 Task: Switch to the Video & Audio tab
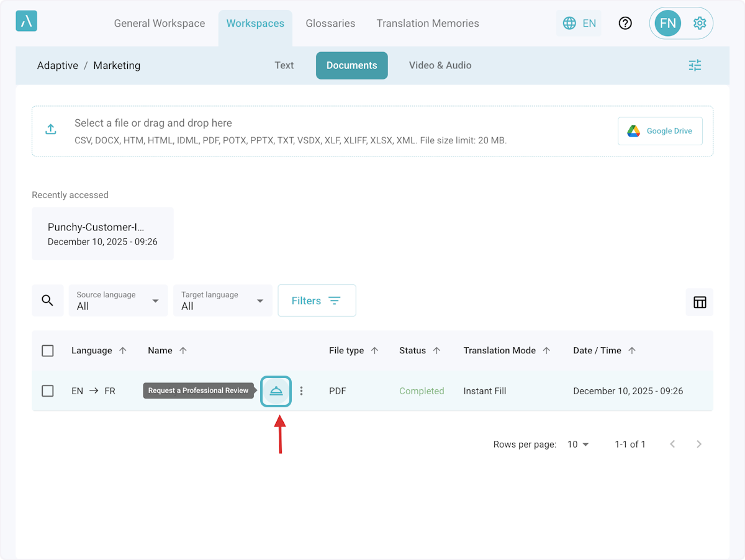440,65
